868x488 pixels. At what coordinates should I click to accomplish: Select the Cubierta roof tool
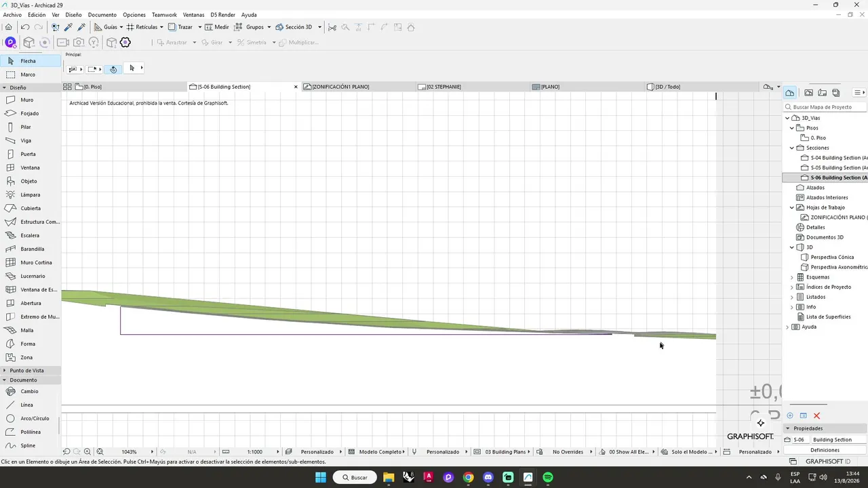(x=30, y=208)
